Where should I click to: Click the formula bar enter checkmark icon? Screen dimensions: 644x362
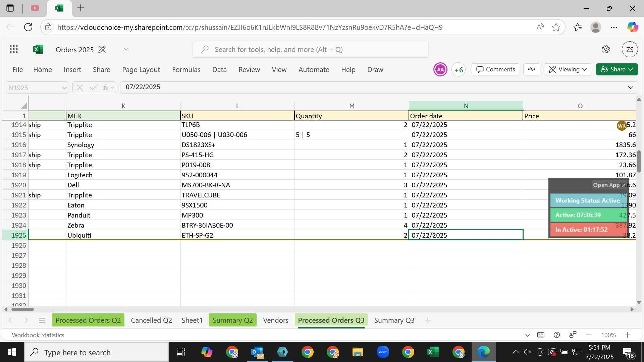(x=94, y=87)
